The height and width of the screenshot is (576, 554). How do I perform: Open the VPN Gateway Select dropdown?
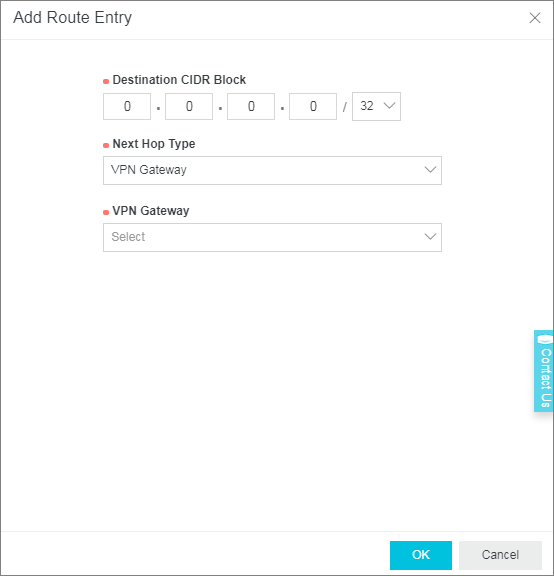(x=272, y=237)
